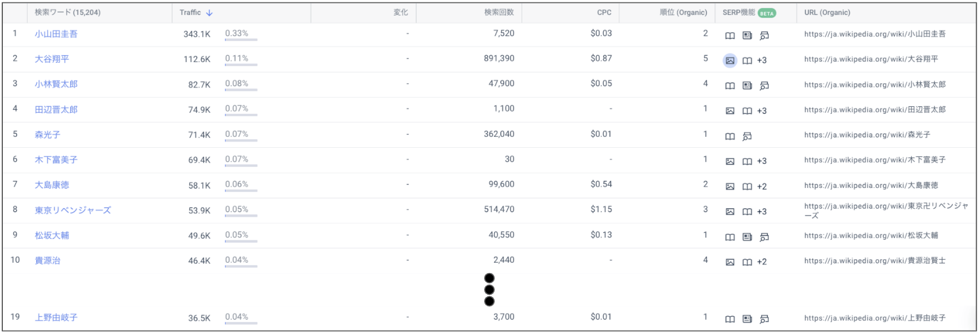Click the image pack icon for 田辺晋太郎

pos(730,111)
